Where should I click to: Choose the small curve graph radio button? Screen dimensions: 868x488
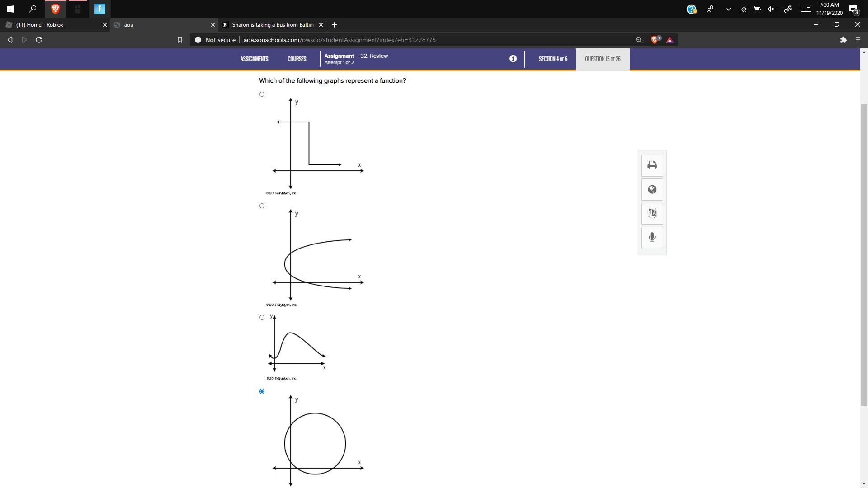coord(262,318)
